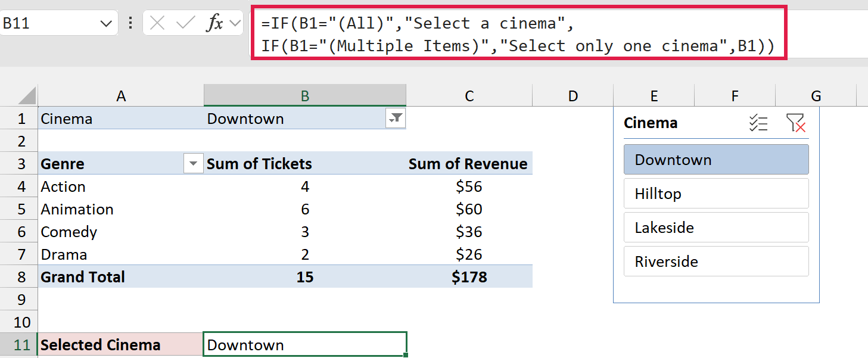
Task: Select Downtown in the Cinema slicer
Action: (x=716, y=160)
